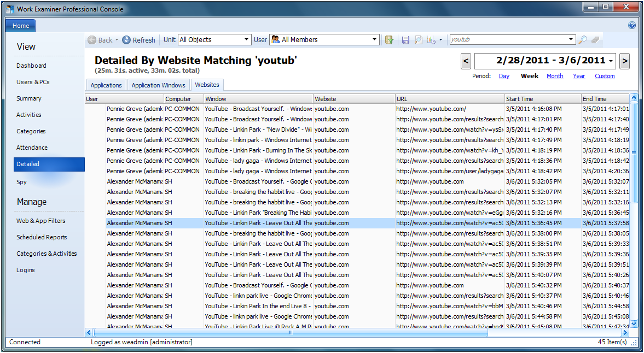644x353 pixels.
Task: Click in the youtub search field
Action: pyautogui.click(x=508, y=40)
